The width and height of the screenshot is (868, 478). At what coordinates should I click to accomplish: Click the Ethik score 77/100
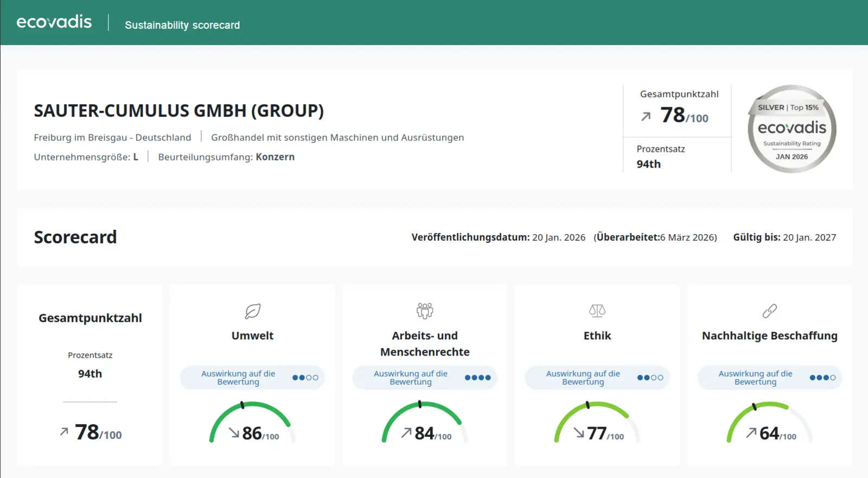coord(605,434)
